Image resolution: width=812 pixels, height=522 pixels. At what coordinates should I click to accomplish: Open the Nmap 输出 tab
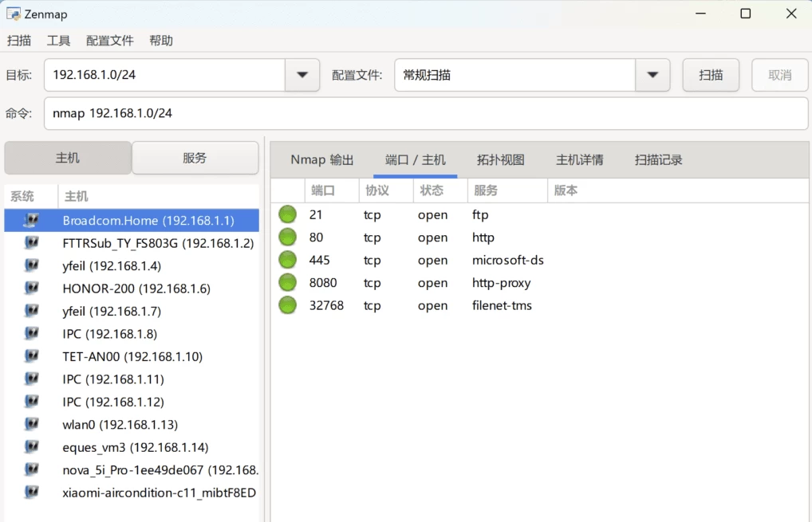[x=321, y=159]
